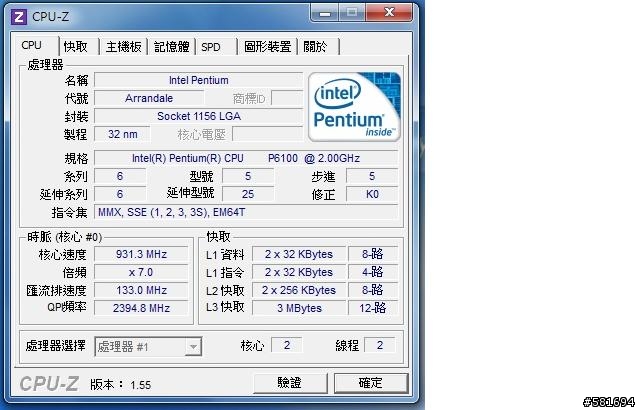Click L1 資料 size 2 x 32 KBytes
This screenshot has width=640, height=410.
coord(299,254)
